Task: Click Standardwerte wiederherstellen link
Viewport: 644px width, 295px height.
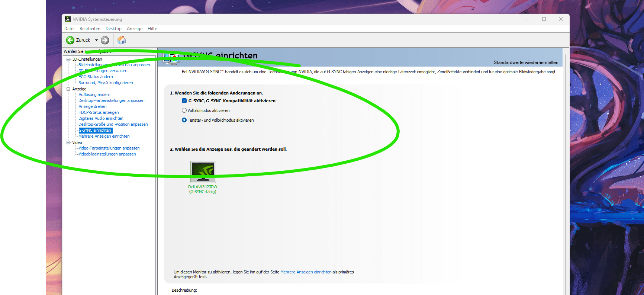Action: [x=526, y=62]
